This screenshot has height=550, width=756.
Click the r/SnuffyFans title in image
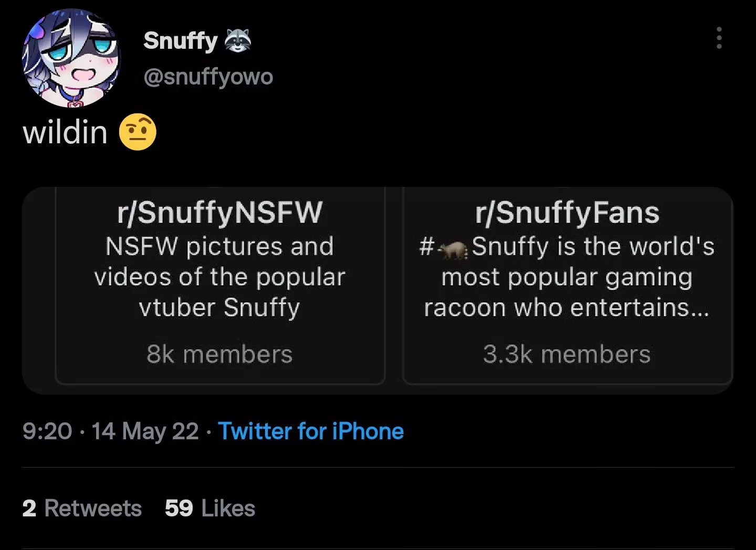pos(567,213)
